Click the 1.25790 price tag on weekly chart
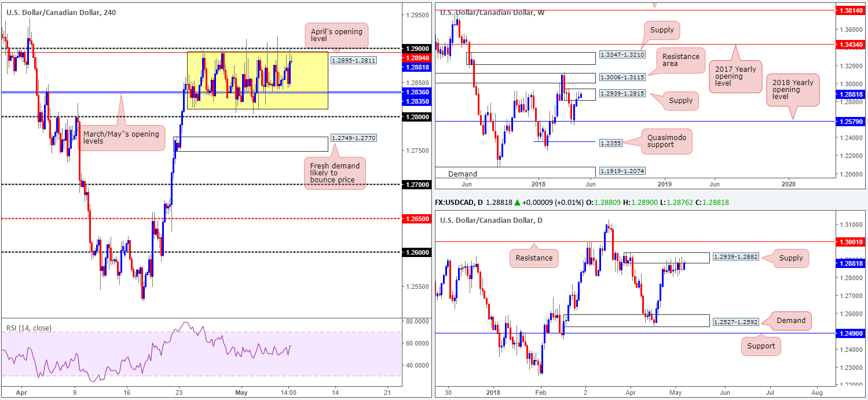The image size is (868, 400). coord(850,122)
